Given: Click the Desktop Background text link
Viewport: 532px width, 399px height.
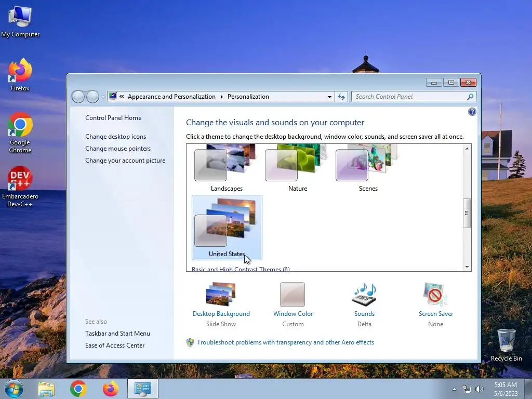Looking at the screenshot, I should 221,314.
